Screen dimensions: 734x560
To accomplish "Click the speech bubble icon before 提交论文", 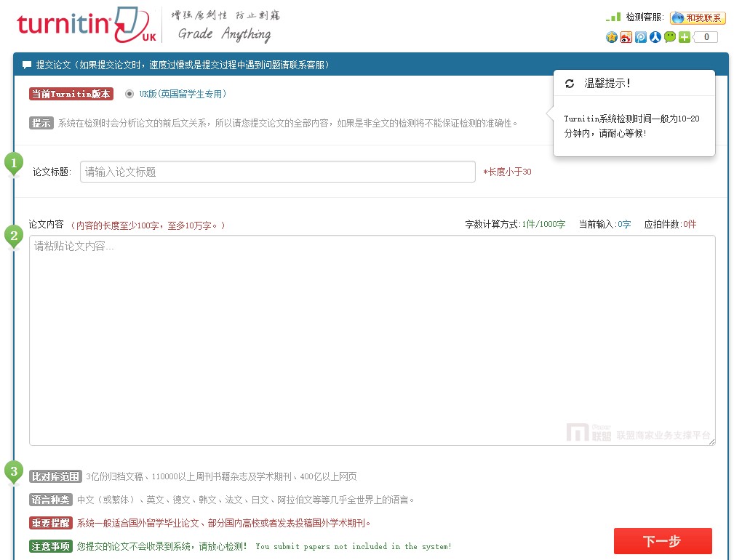I will point(27,65).
